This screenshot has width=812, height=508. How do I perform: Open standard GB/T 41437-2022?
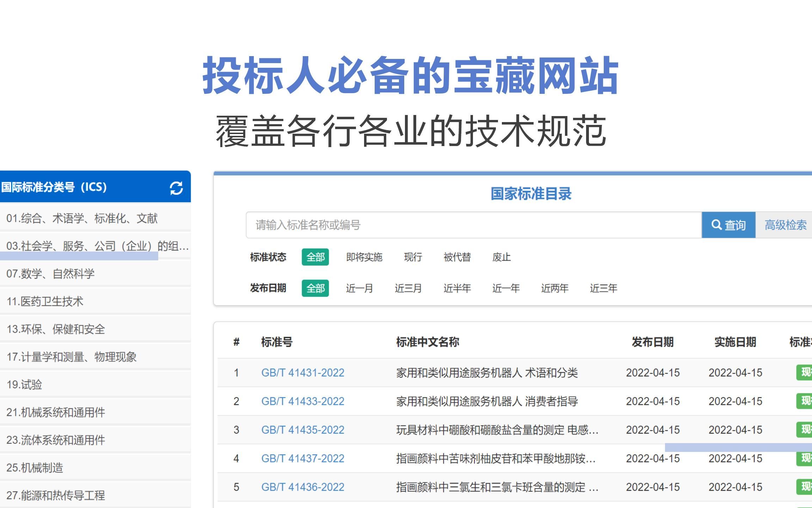tap(303, 458)
